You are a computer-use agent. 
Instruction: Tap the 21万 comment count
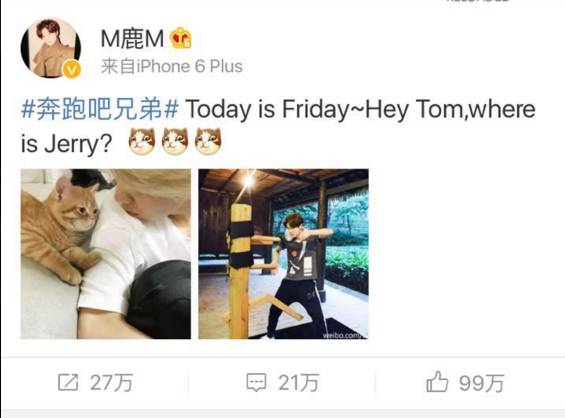298,382
